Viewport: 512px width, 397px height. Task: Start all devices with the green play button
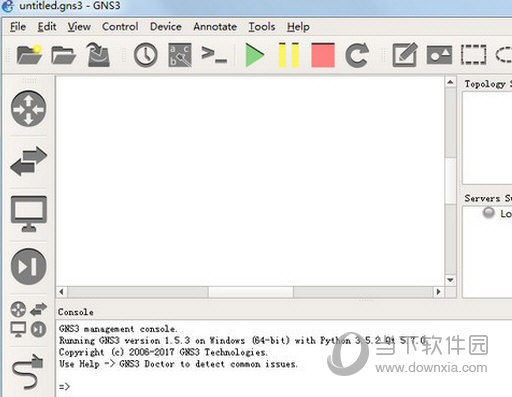[x=255, y=55]
